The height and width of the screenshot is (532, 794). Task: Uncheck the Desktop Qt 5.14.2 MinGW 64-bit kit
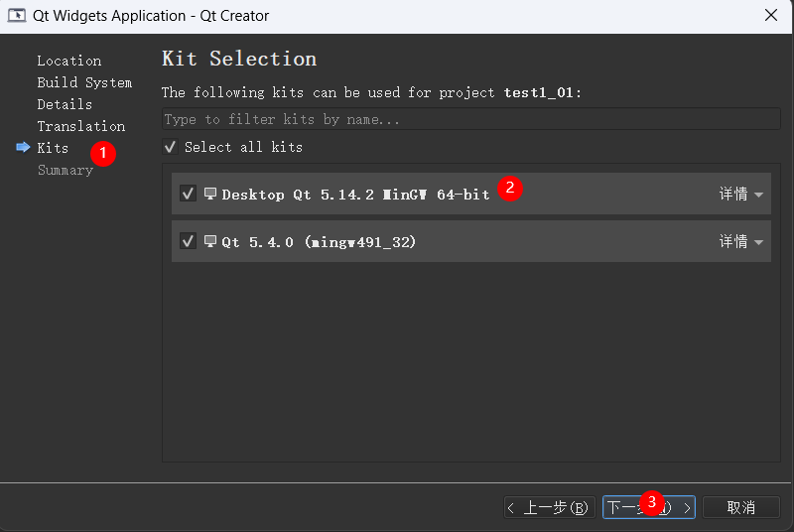(x=188, y=194)
